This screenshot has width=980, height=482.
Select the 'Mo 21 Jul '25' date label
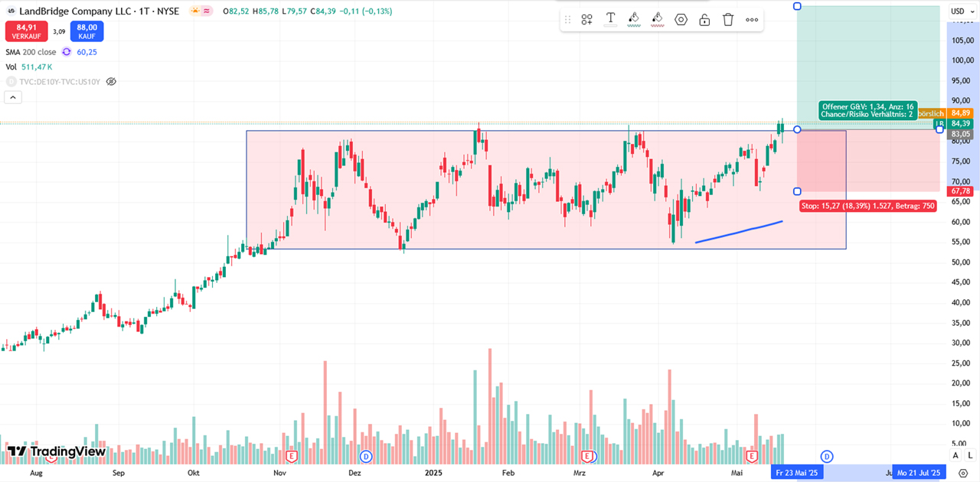coord(920,472)
